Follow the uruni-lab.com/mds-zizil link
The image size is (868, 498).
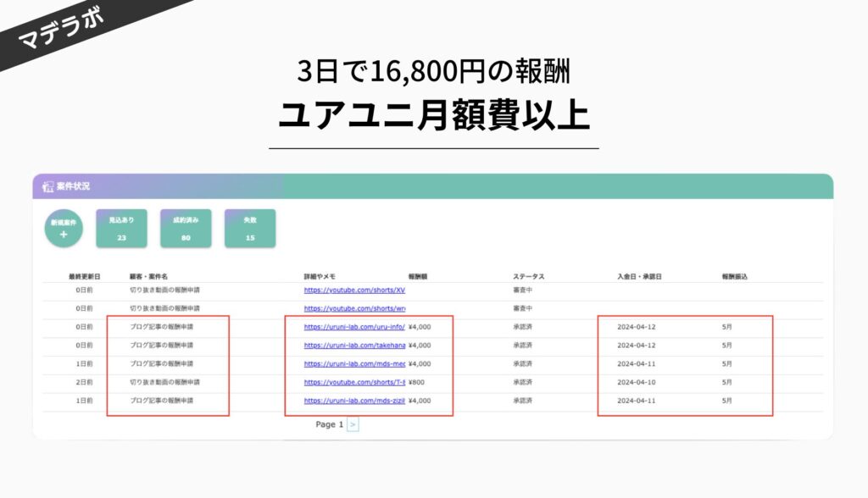coord(354,401)
